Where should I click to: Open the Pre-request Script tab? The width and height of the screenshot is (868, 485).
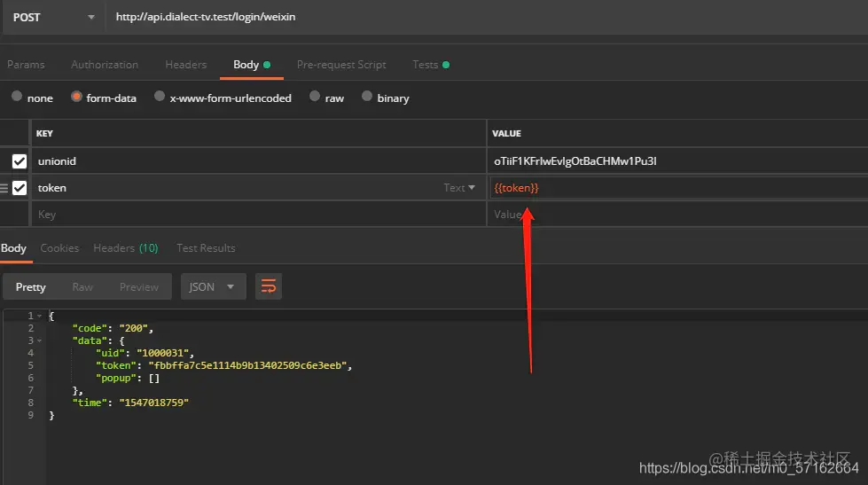click(x=341, y=65)
